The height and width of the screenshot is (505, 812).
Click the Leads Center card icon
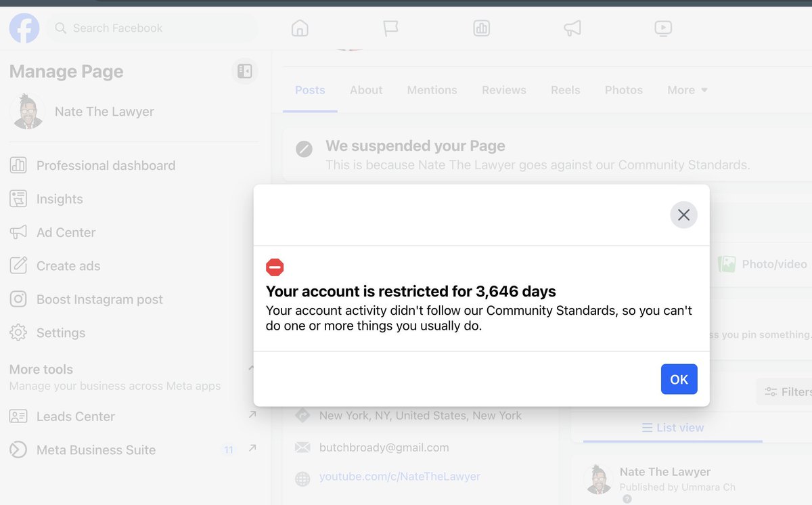point(18,416)
